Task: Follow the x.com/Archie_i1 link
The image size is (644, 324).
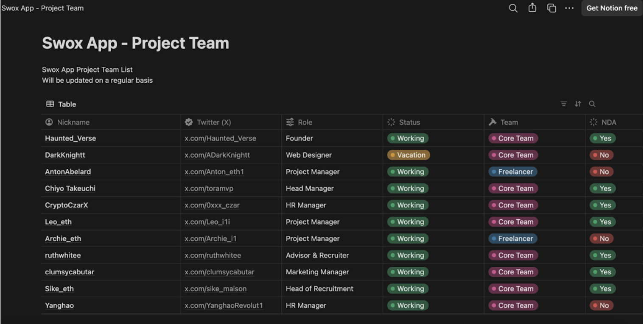Action: coord(210,238)
